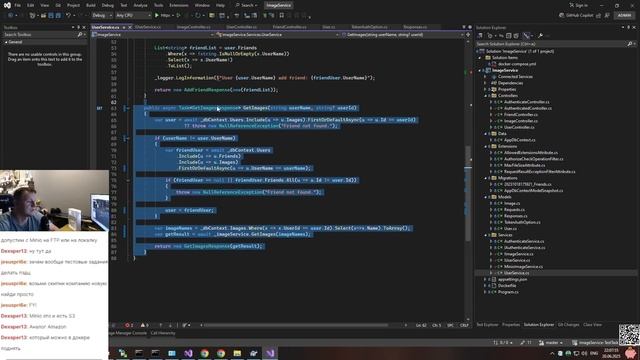Open the GetImages member navigation dropdown
This screenshot has width=640, height=360.
402,35
